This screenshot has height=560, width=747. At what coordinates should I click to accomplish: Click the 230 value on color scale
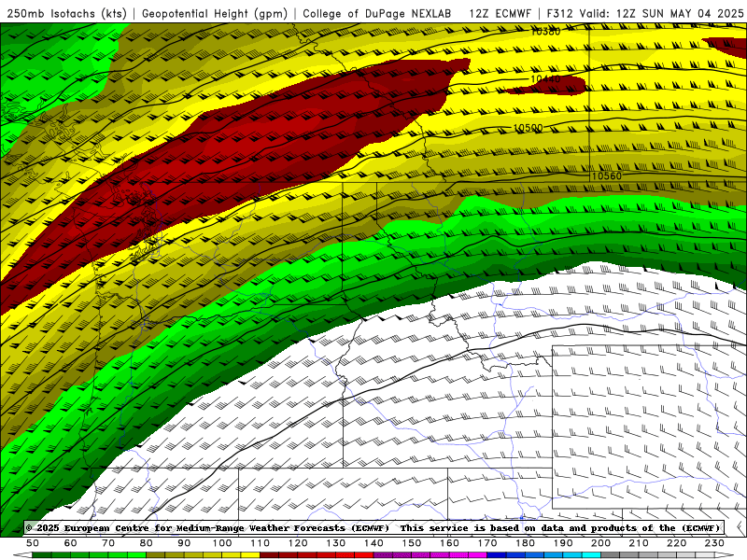point(714,543)
